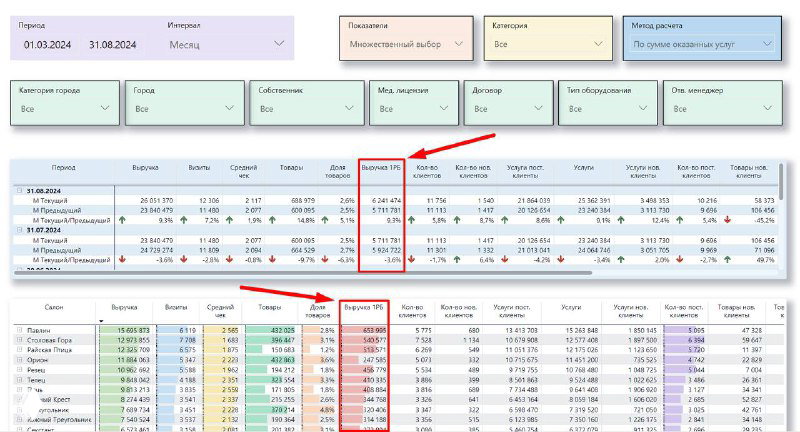
Task: Collapse the 31.08.2024 period group
Action: pos(17,190)
